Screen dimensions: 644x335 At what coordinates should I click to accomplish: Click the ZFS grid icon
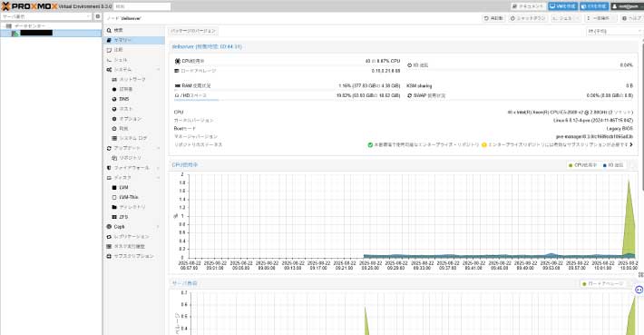[114, 217]
